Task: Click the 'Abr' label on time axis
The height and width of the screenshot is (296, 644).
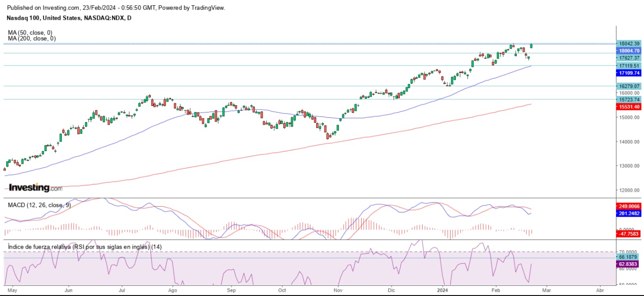Action: [600, 291]
